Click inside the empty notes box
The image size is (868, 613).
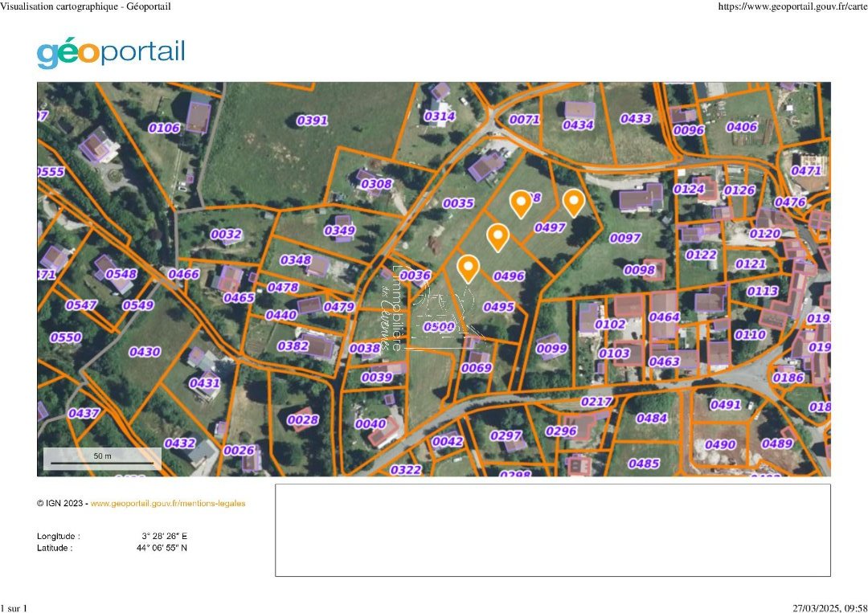tap(552, 529)
